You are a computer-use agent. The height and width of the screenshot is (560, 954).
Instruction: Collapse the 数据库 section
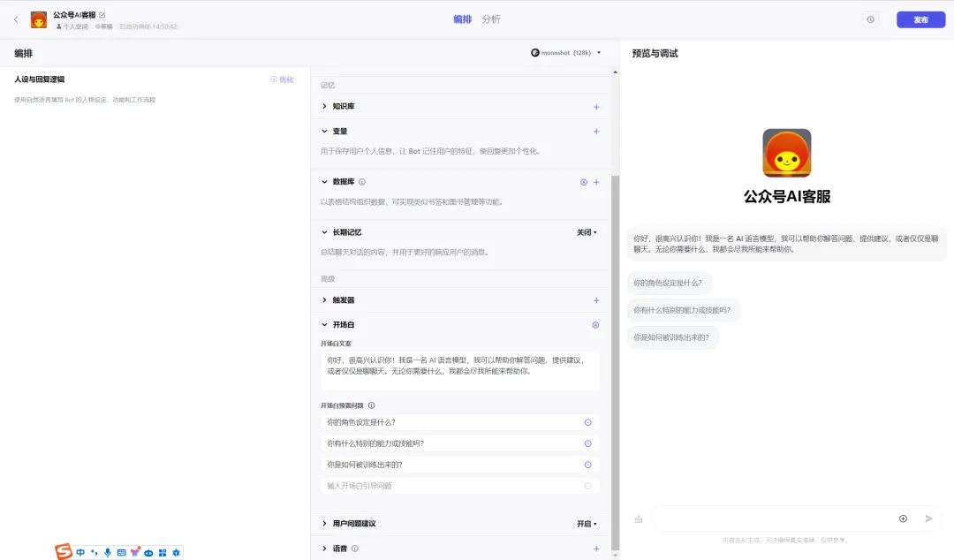325,182
